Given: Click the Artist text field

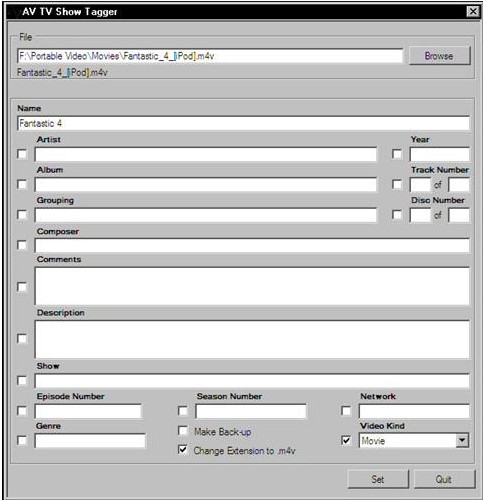Looking at the screenshot, I should (206, 154).
